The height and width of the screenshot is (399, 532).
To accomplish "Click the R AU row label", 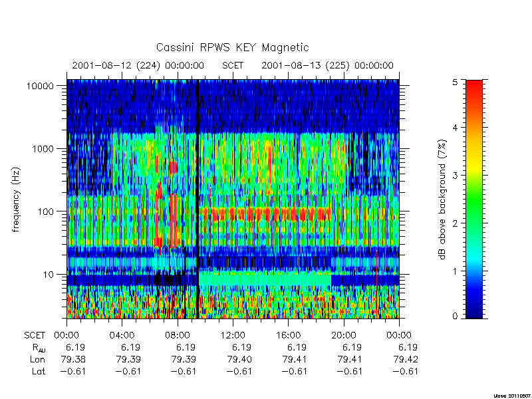I will click(x=39, y=348).
